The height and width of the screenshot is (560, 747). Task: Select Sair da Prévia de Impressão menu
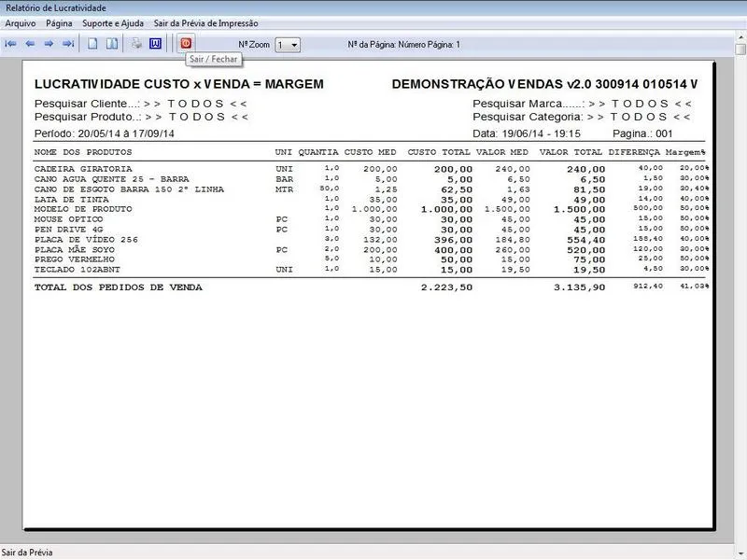[x=205, y=22]
